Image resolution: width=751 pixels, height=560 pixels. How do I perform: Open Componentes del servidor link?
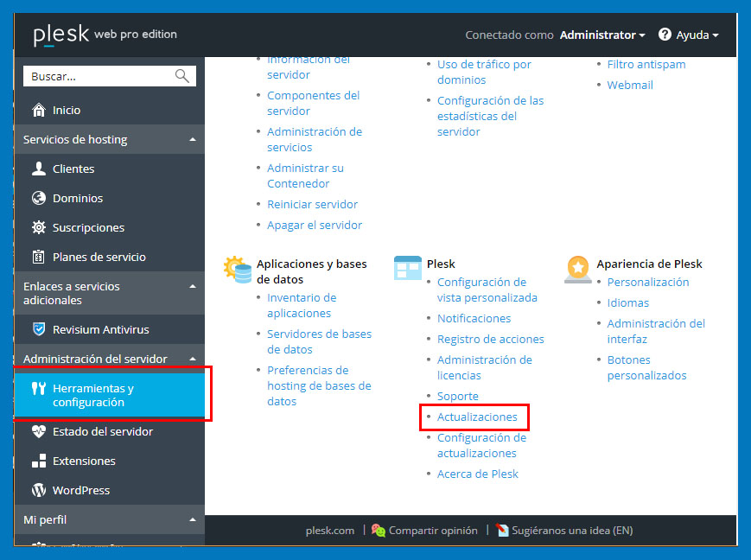click(x=313, y=103)
